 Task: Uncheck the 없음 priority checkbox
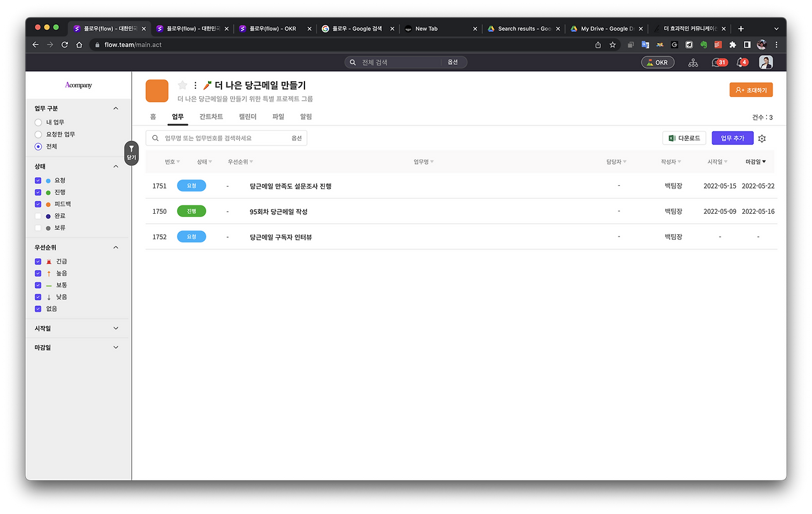click(x=38, y=309)
